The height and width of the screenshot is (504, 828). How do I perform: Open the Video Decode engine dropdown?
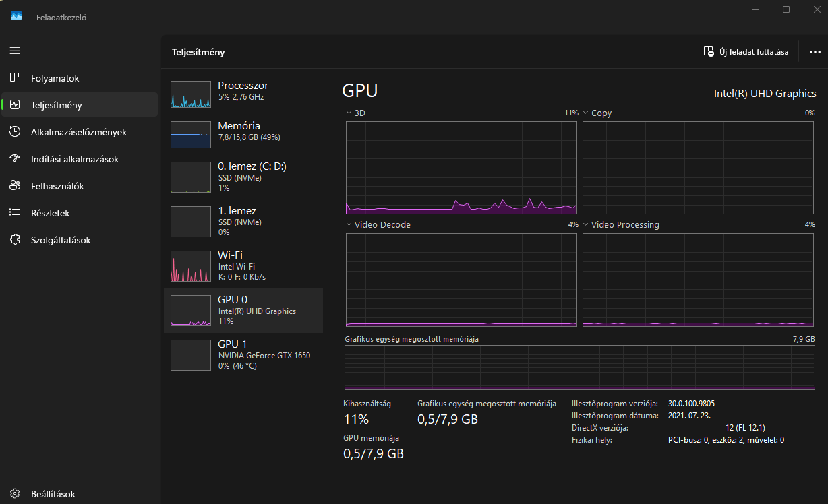pos(349,224)
